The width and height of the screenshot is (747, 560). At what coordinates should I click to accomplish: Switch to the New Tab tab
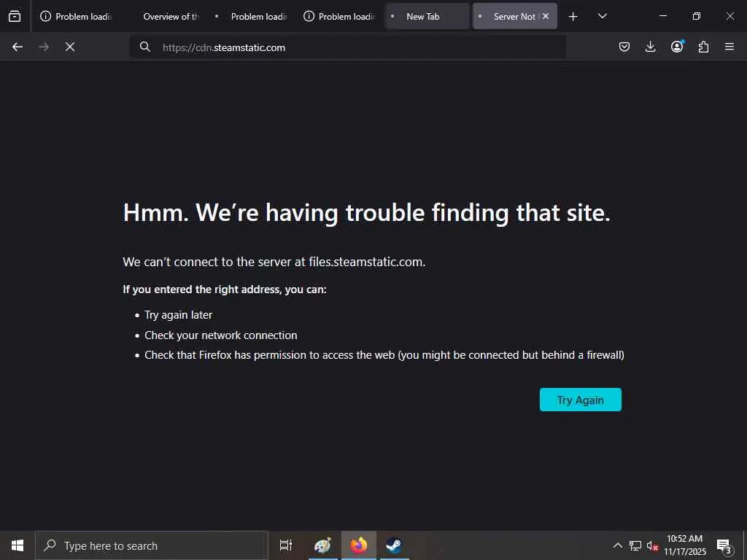pyautogui.click(x=427, y=16)
